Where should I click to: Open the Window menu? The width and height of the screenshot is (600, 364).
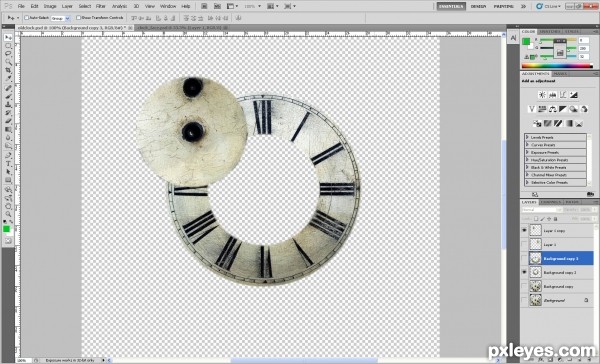click(x=168, y=6)
